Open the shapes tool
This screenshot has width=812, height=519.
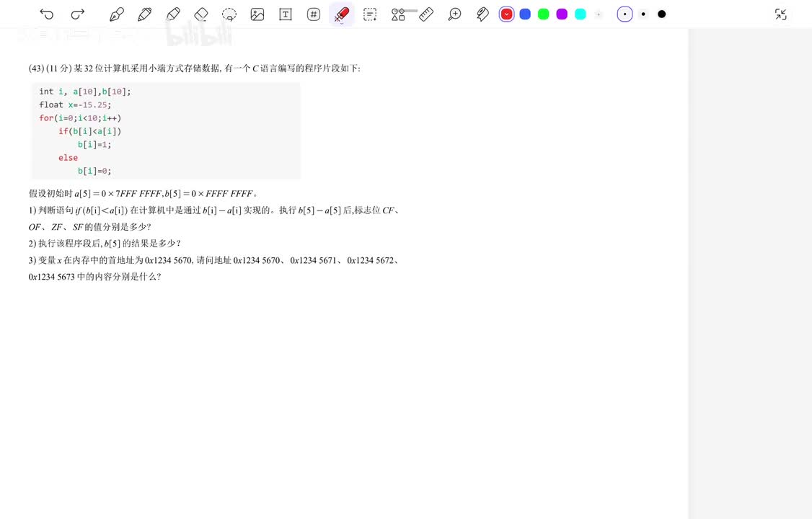(398, 14)
